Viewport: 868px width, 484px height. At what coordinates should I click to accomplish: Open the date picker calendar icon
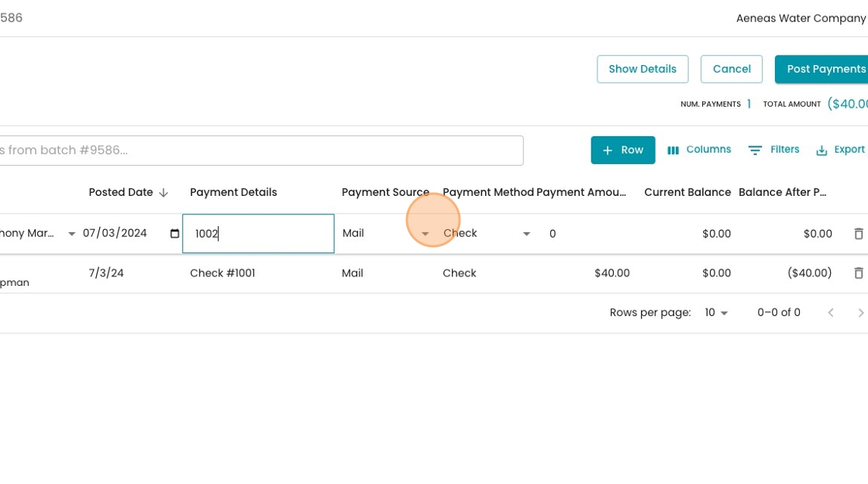pyautogui.click(x=174, y=233)
